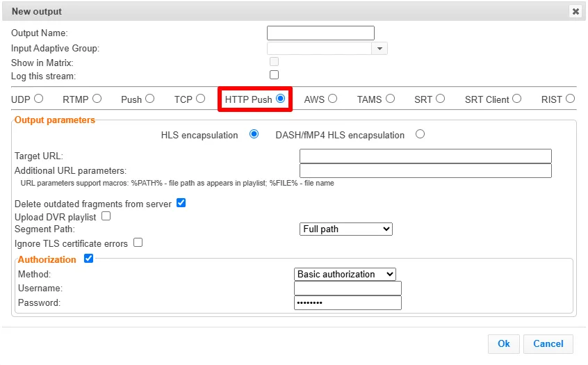Select the RTMP output type
The height and width of the screenshot is (365, 588).
[97, 99]
